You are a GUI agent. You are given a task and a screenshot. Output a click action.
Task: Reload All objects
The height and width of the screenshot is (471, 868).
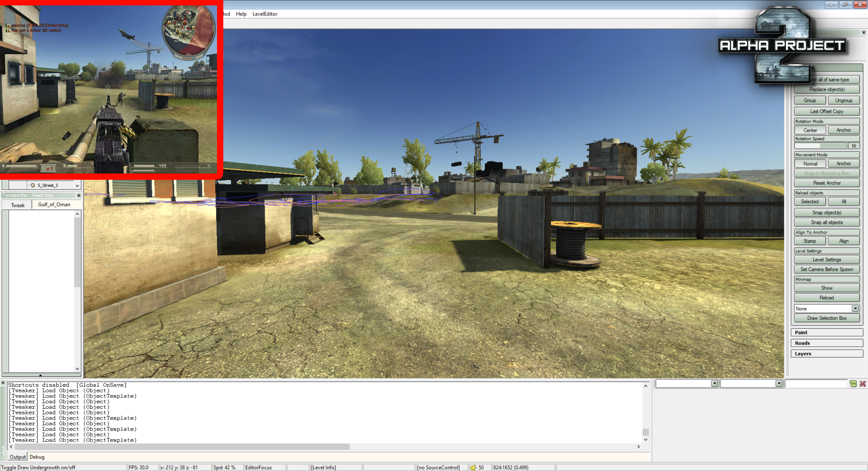[844, 202]
